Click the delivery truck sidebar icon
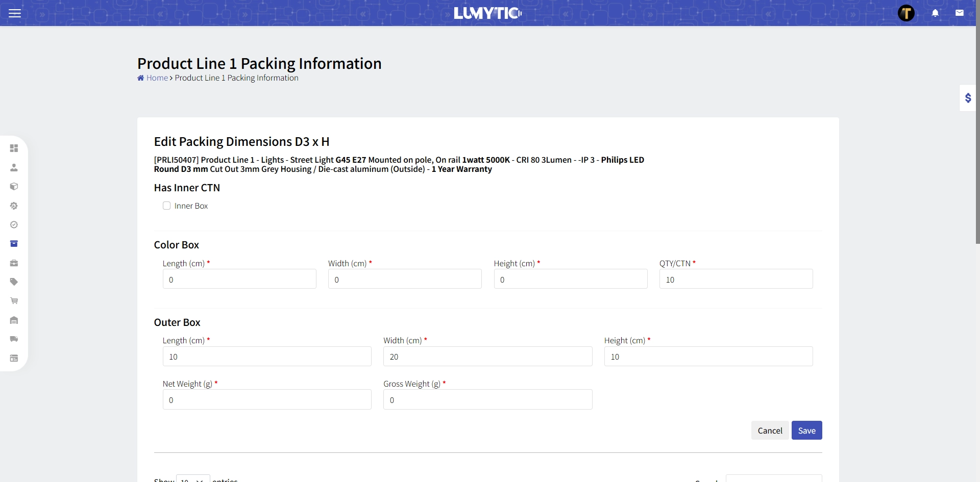The width and height of the screenshot is (980, 482). point(14,339)
